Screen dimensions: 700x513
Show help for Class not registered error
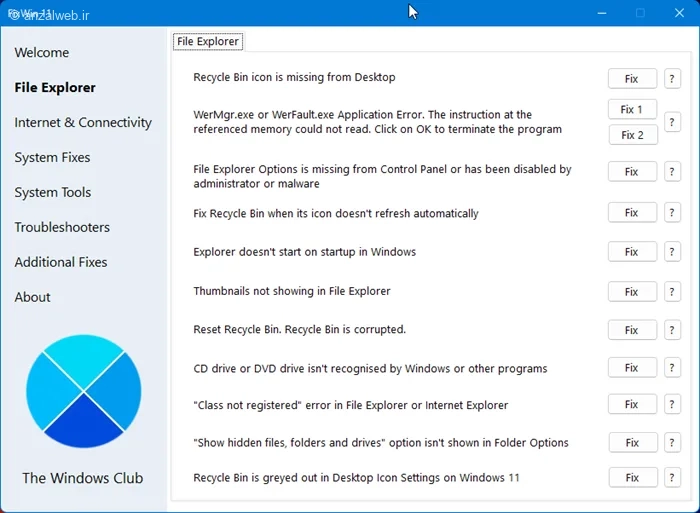coord(672,405)
